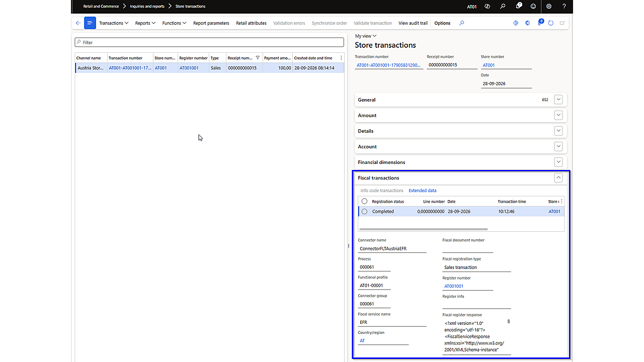The height and width of the screenshot is (362, 644).
Task: Open the settings gear icon
Action: click(x=549, y=7)
